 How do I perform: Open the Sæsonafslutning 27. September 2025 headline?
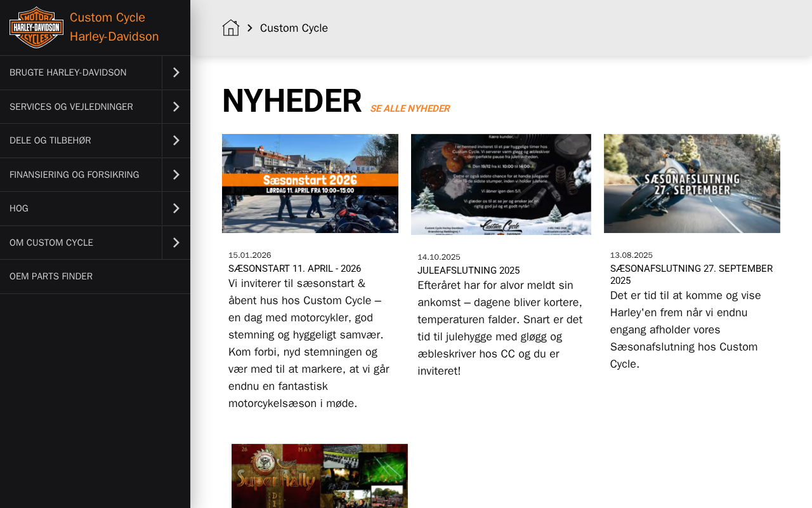(691, 274)
